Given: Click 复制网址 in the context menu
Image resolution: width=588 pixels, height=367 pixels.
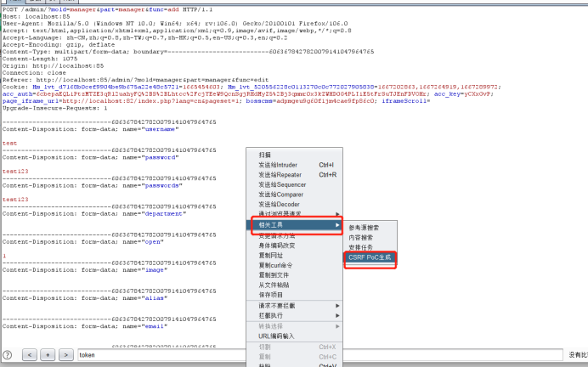Looking at the screenshot, I should 294,256.
